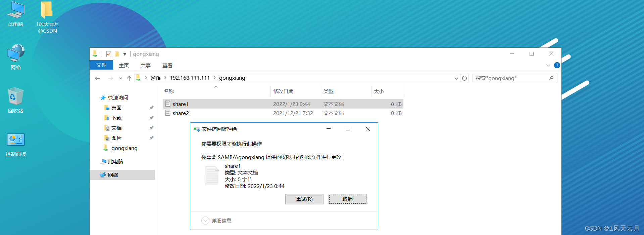The width and height of the screenshot is (644, 235).
Task: Go up one level with the up arrow
Action: click(x=129, y=78)
